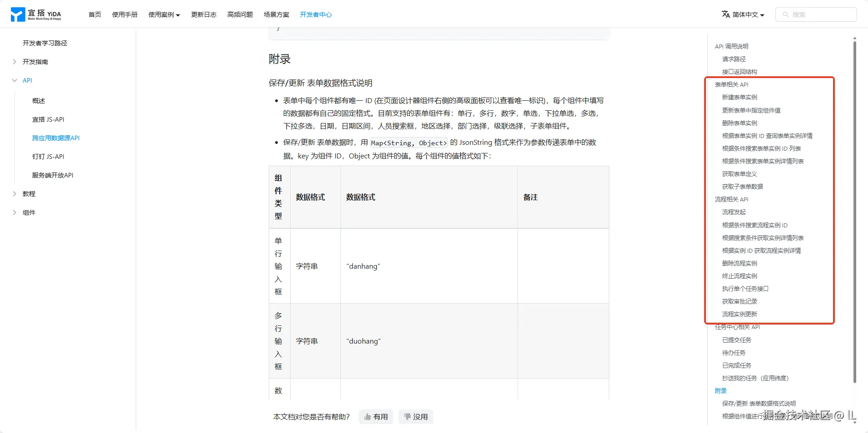Click the thumbs-up icon next to 有用
Screen dimensions: 868x433
click(x=369, y=417)
